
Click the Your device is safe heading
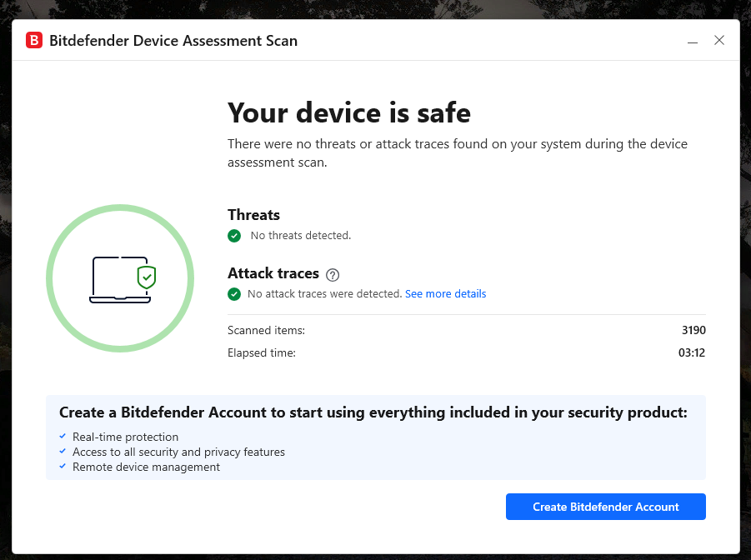[x=348, y=112]
